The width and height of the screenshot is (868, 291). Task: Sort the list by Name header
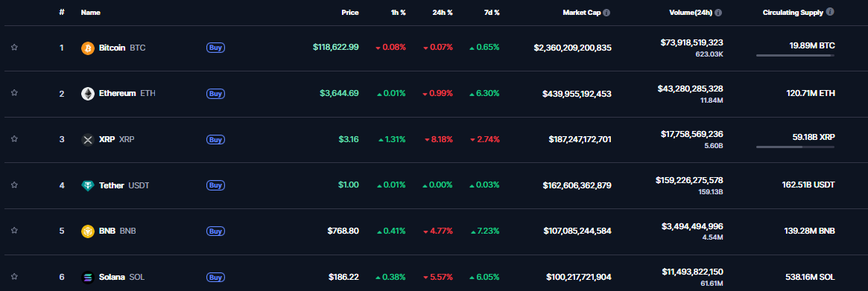pyautogui.click(x=91, y=12)
